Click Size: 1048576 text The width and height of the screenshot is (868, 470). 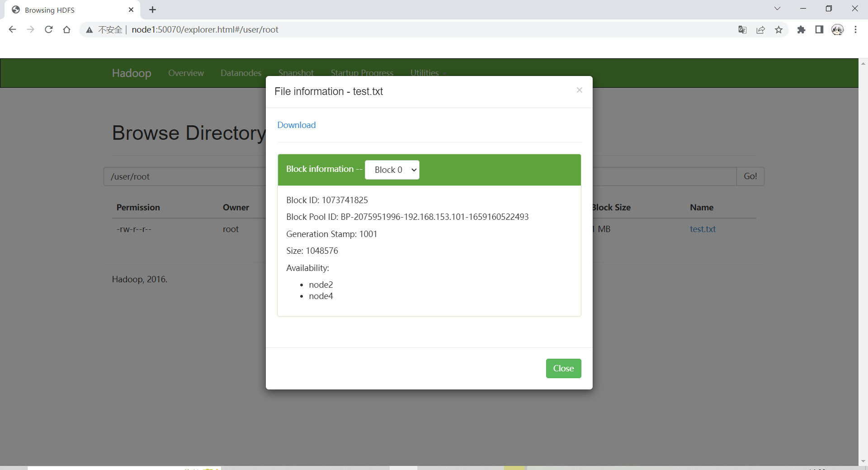pos(312,251)
